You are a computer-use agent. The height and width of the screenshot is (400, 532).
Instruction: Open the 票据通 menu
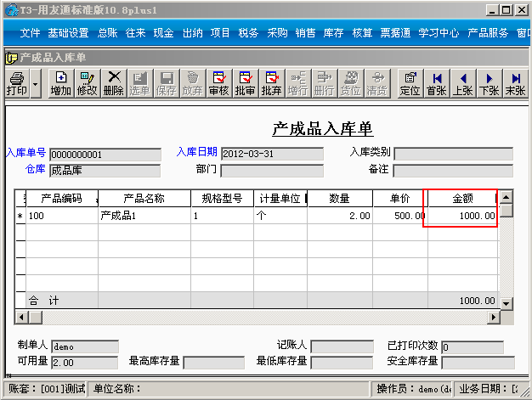pyautogui.click(x=395, y=33)
